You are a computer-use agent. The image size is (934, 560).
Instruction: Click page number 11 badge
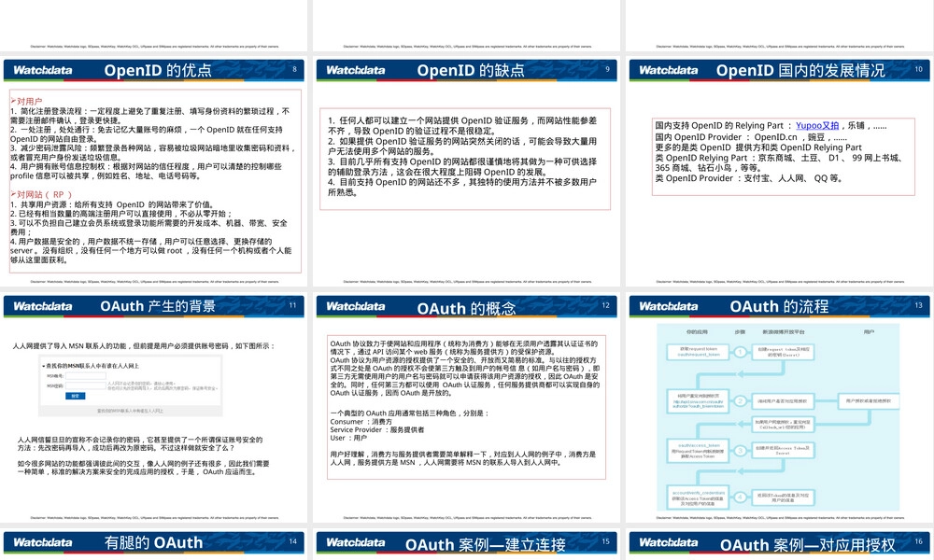pyautogui.click(x=292, y=305)
